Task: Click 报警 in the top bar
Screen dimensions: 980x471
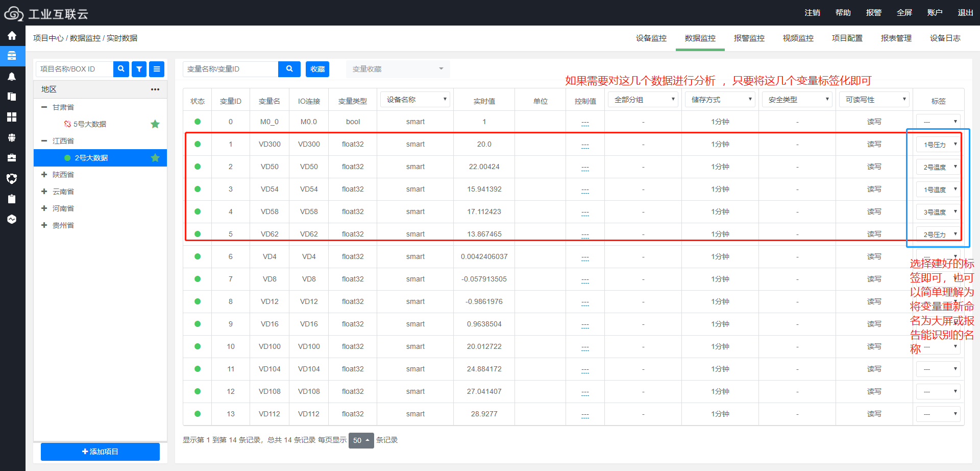Action: 874,13
